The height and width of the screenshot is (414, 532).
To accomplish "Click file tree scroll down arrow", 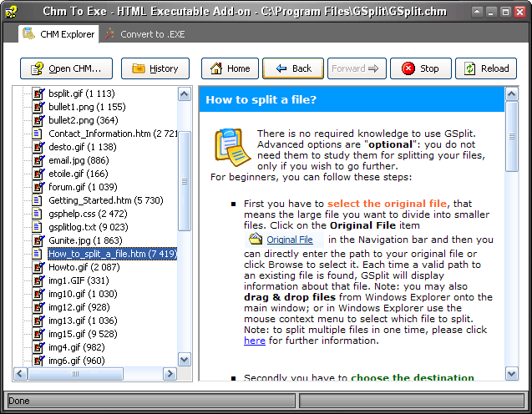I will (185, 359).
